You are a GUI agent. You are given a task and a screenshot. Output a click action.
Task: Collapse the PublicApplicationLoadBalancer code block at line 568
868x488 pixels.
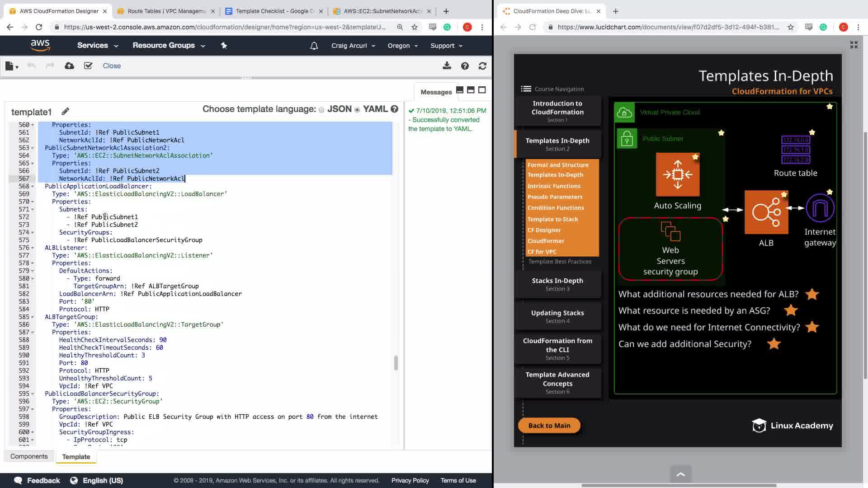pyautogui.click(x=33, y=186)
